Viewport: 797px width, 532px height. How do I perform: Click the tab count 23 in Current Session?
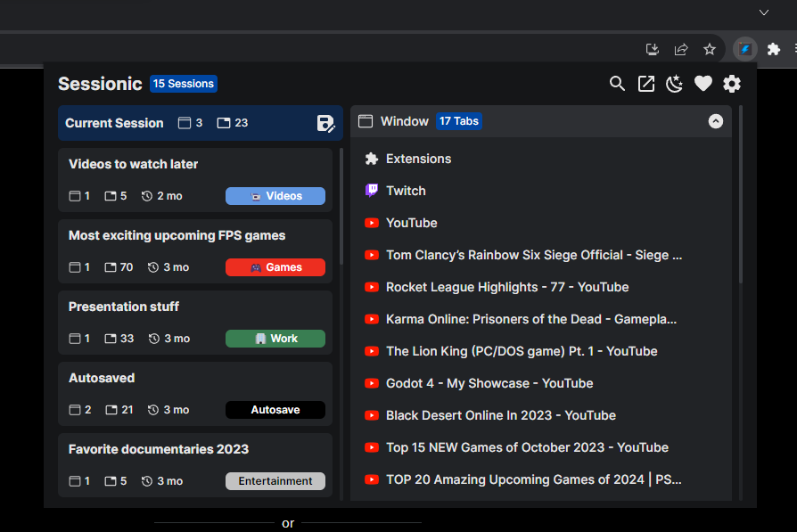click(233, 123)
